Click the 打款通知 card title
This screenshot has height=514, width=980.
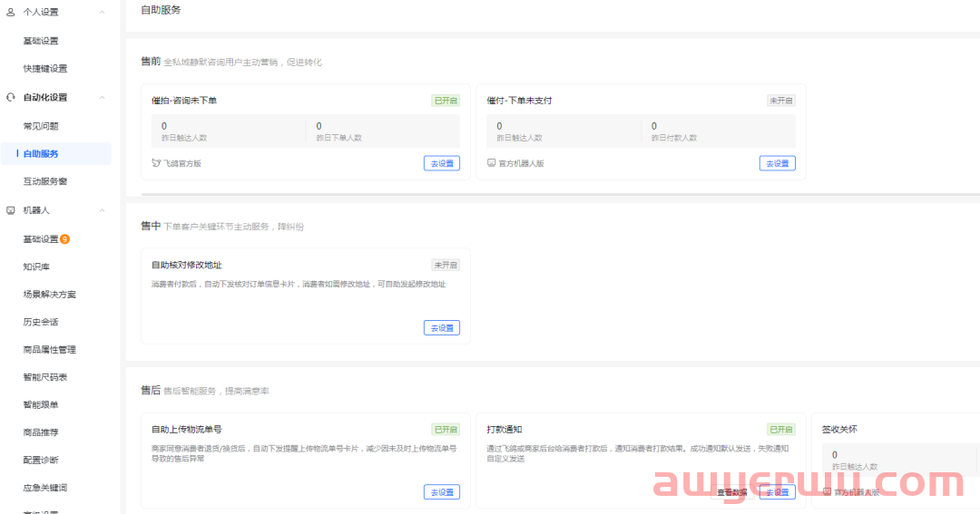[x=505, y=430]
